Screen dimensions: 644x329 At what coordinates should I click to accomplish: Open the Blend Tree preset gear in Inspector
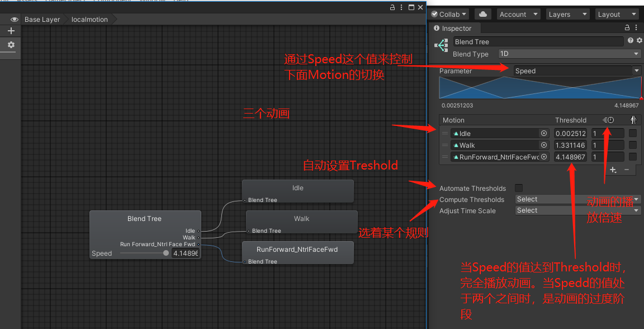click(x=639, y=40)
